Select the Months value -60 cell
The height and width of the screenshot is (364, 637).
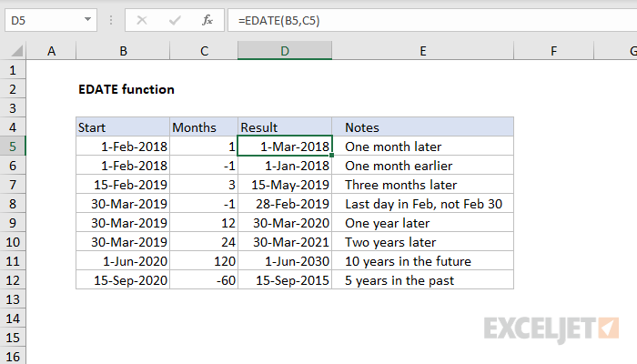pyautogui.click(x=203, y=280)
